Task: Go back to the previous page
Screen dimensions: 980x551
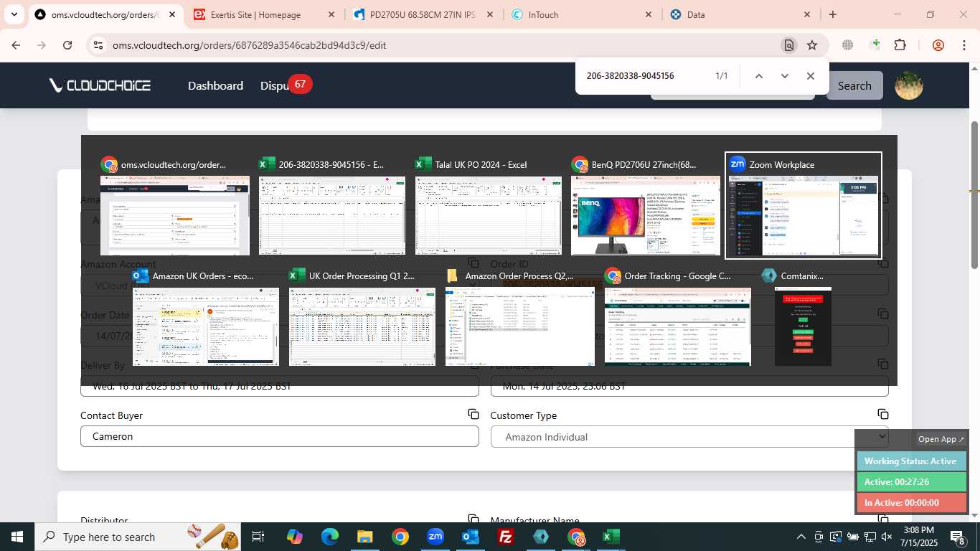Action: pyautogui.click(x=16, y=45)
